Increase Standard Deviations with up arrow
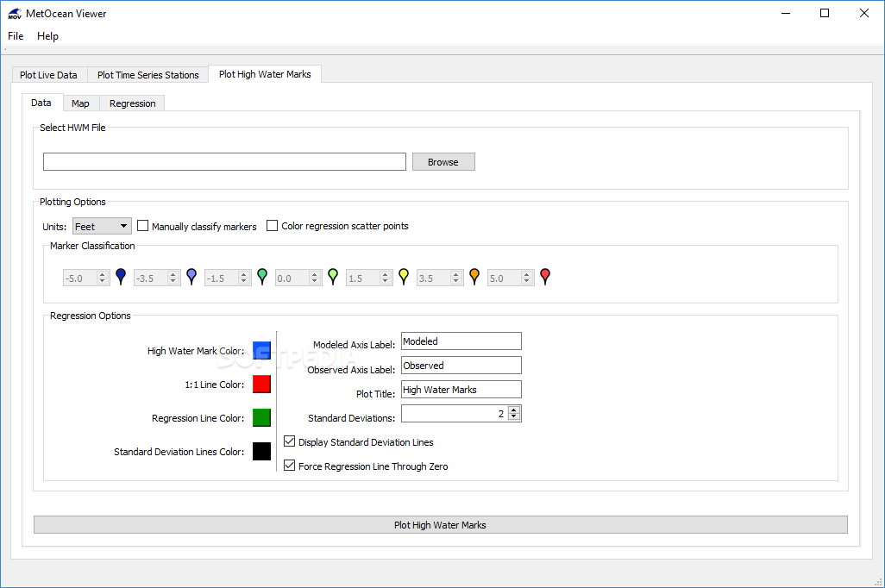885x588 pixels. click(513, 410)
